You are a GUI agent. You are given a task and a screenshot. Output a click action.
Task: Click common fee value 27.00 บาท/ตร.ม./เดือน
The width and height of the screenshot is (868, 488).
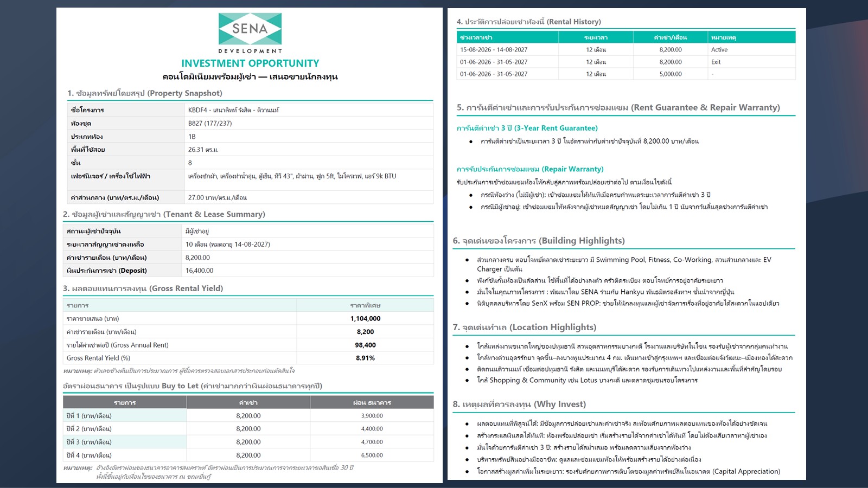coord(217,198)
